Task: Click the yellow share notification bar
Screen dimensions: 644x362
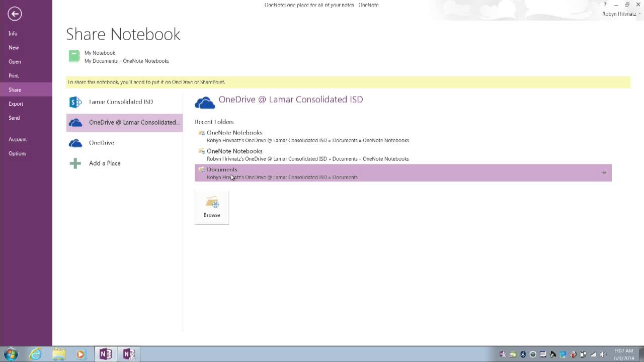Action: 348,82
